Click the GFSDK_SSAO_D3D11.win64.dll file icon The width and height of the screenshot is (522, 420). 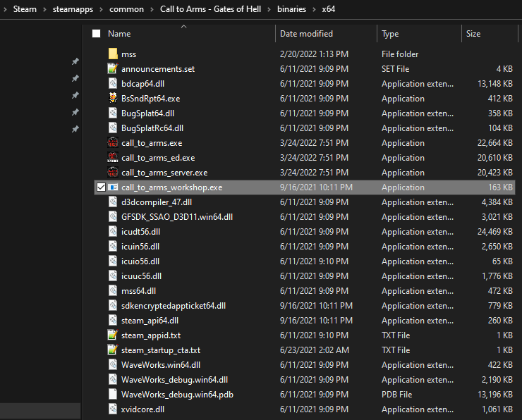[x=113, y=216]
